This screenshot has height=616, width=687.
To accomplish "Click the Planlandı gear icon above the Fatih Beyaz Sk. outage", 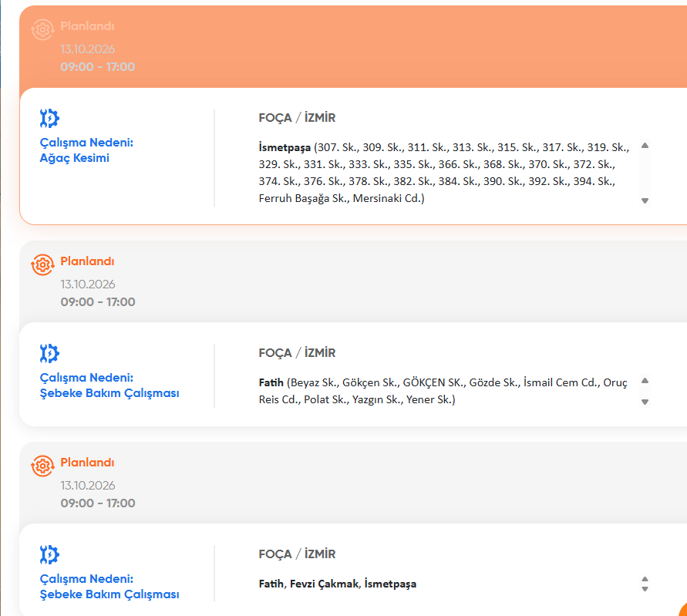I will point(42,264).
